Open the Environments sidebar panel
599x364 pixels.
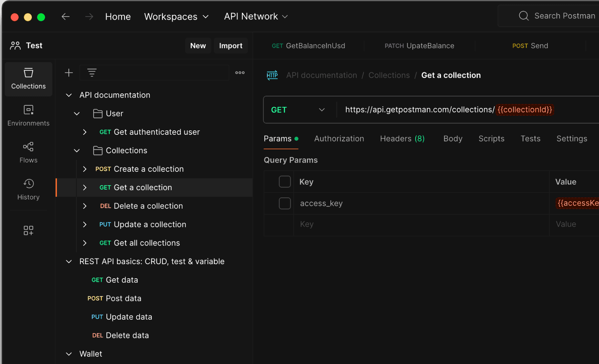pos(28,116)
